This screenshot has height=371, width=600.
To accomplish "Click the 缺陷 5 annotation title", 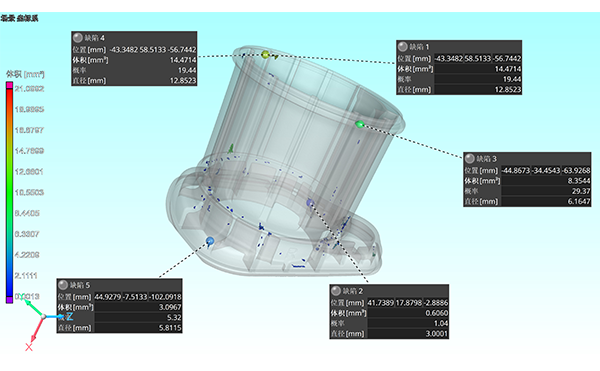I will 80,285.
